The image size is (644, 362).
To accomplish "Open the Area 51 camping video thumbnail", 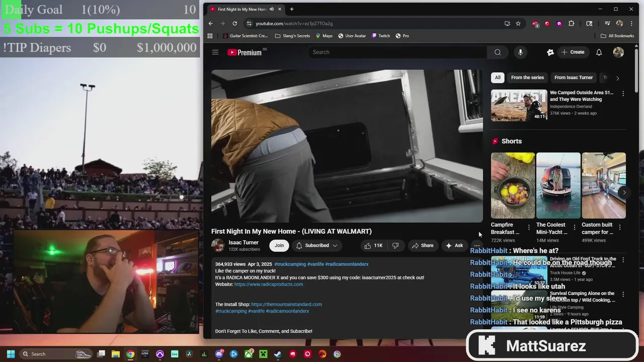I will pos(519,106).
